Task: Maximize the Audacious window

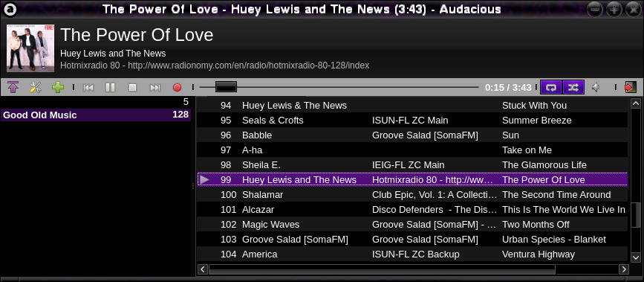Action: [x=614, y=9]
